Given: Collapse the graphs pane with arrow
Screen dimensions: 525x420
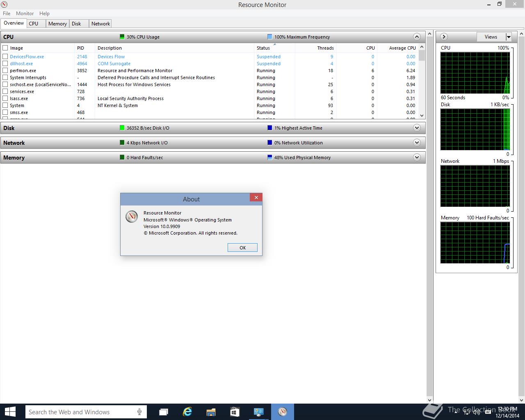Looking at the screenshot, I should click(444, 37).
